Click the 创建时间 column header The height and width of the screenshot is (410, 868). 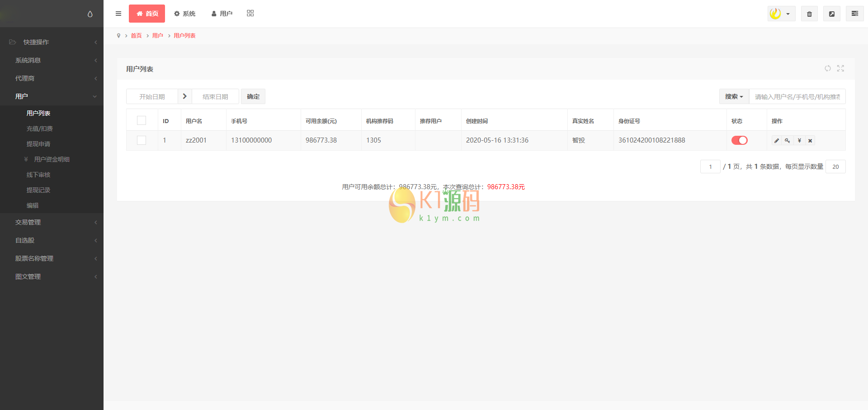click(477, 121)
